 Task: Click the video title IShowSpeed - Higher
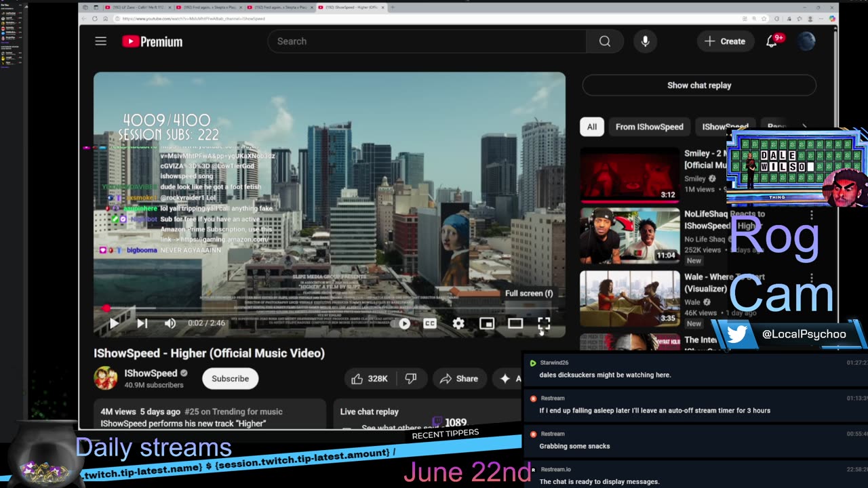click(x=209, y=353)
